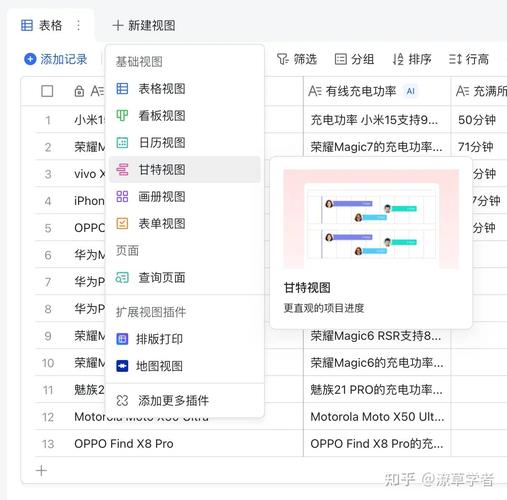This screenshot has height=500, width=507.
Task: Open the 排序 sorting control
Action: pyautogui.click(x=412, y=59)
